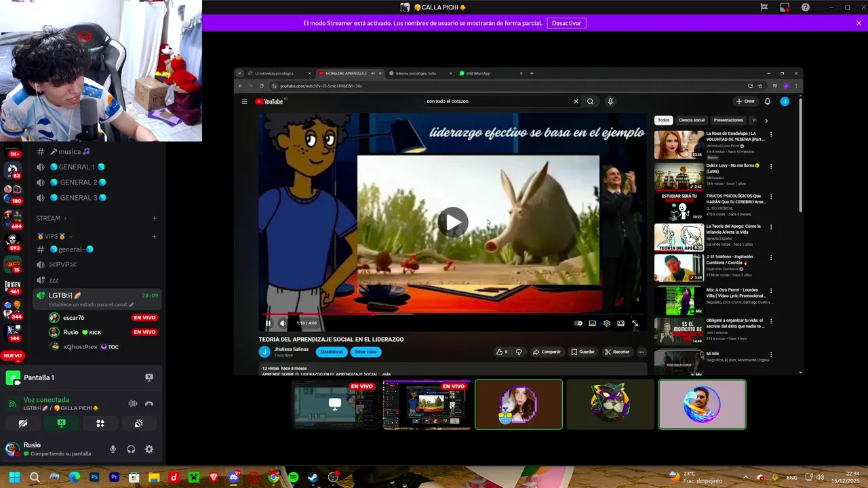Image resolution: width=868 pixels, height=488 pixels.
Task: Open La Rosa de Guadalupe video thumbnail
Action: click(679, 144)
